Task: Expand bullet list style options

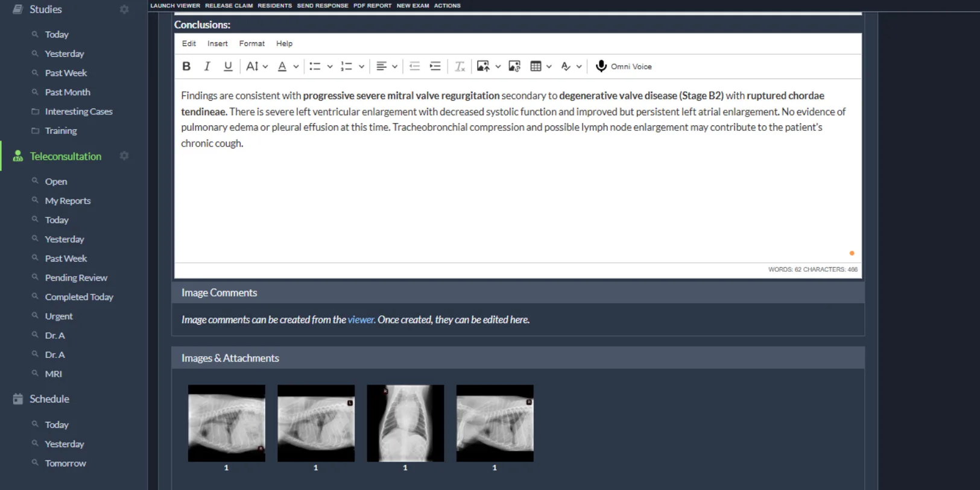Action: [330, 66]
